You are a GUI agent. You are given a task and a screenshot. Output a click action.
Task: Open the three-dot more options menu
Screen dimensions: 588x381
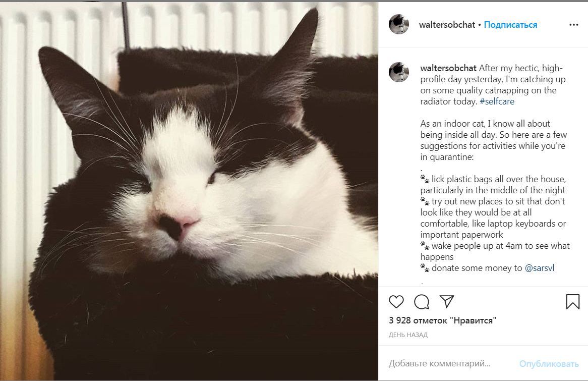[x=574, y=25]
